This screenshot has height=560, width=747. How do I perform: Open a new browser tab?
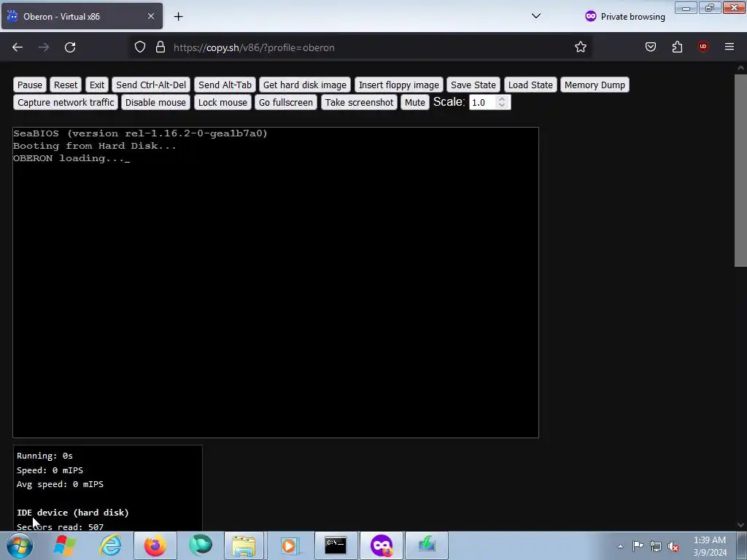tap(178, 17)
